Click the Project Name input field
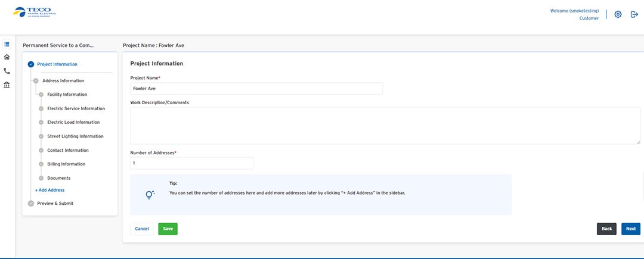Image resolution: width=644 pixels, height=259 pixels. pos(256,88)
